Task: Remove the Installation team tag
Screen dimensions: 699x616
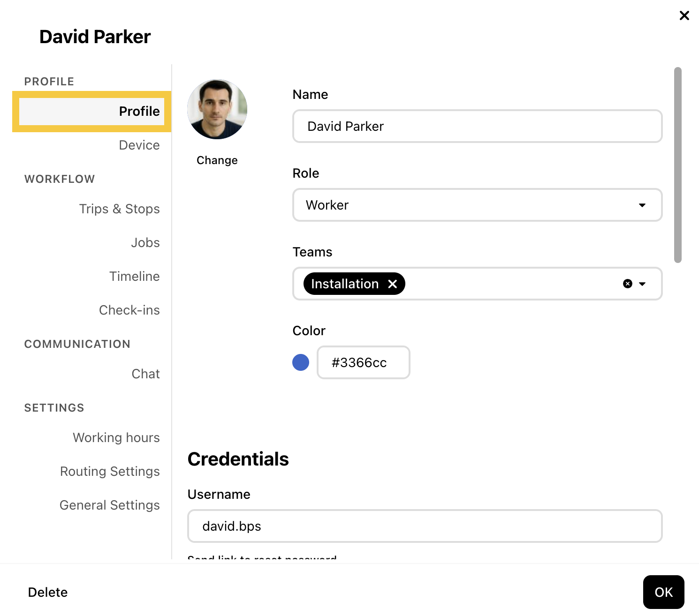Action: [x=393, y=284]
